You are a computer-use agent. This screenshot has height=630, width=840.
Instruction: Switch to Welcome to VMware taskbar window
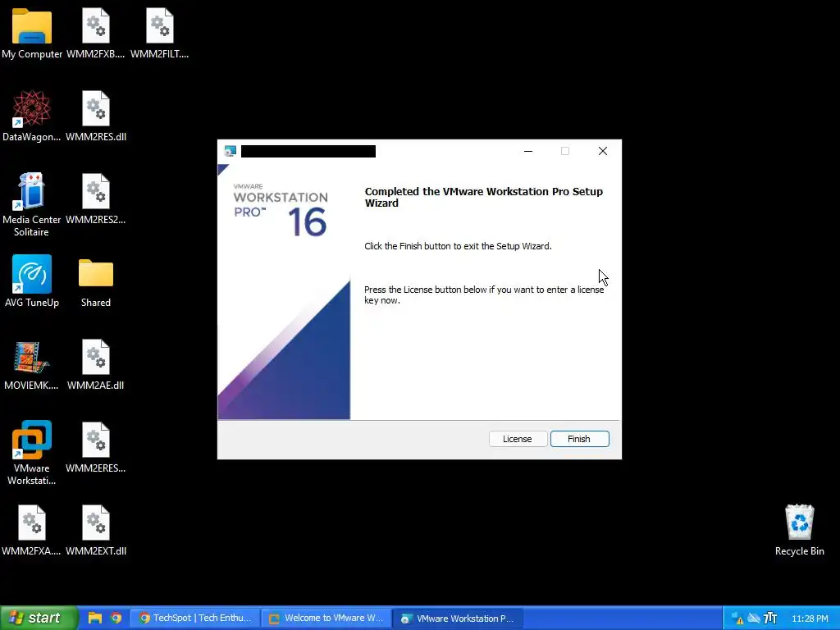[326, 618]
